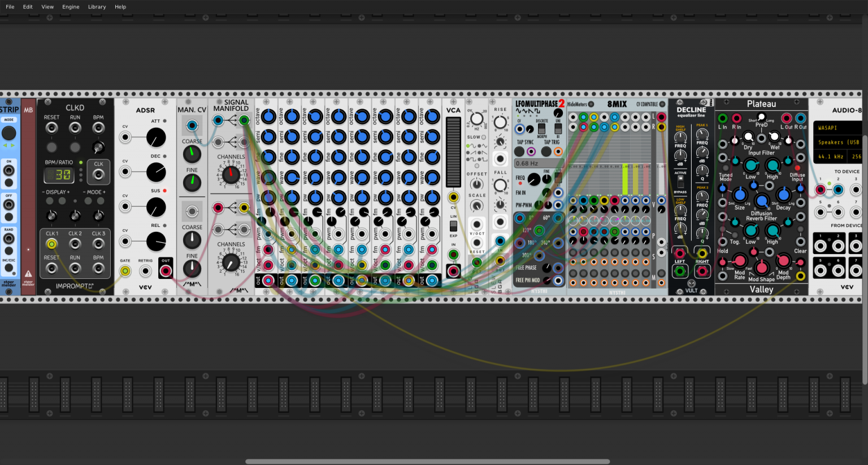Open the Help menu

tap(120, 7)
